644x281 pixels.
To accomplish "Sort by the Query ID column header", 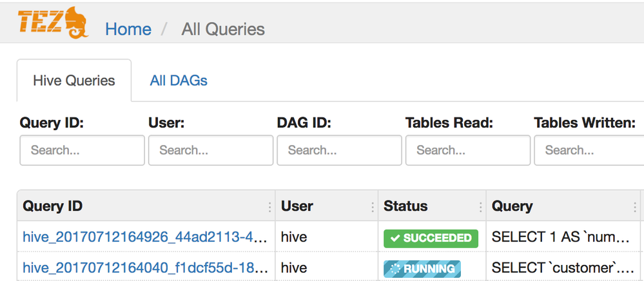I will coord(53,206).
